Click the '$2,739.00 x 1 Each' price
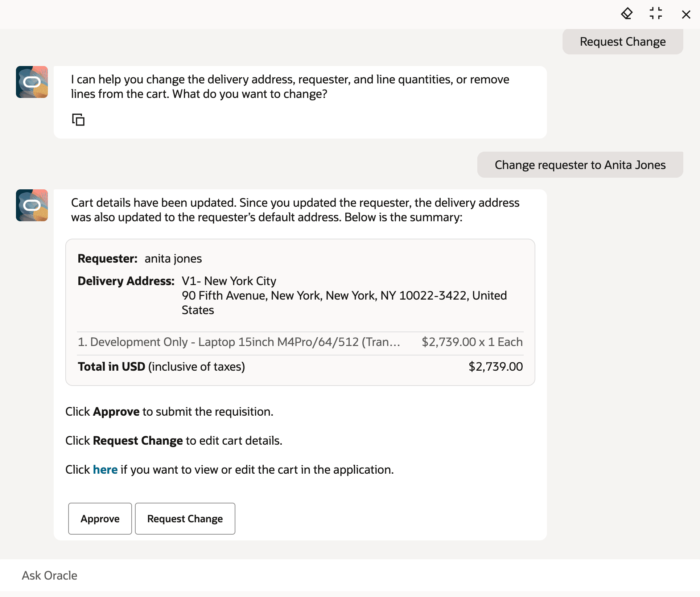Screen dimensions: 700x597 tap(472, 342)
